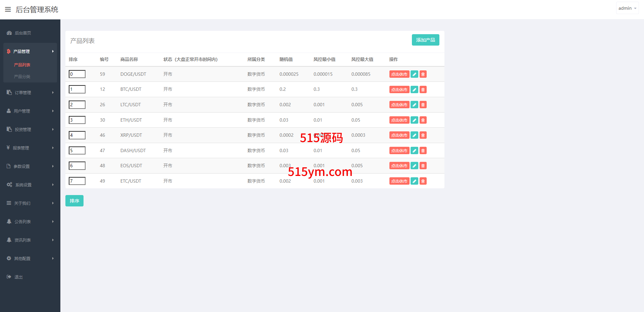Click trash icon on EOS/USDT row

[x=423, y=166]
